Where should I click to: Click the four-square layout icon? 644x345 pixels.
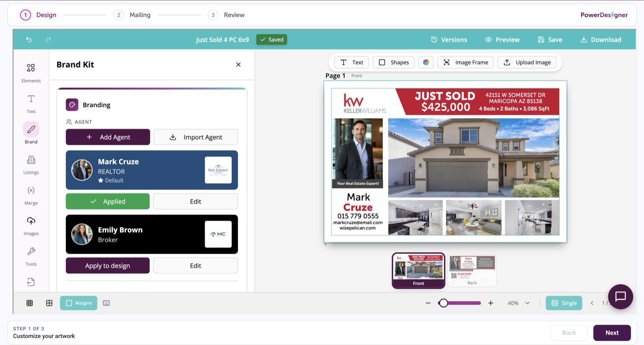coord(49,303)
